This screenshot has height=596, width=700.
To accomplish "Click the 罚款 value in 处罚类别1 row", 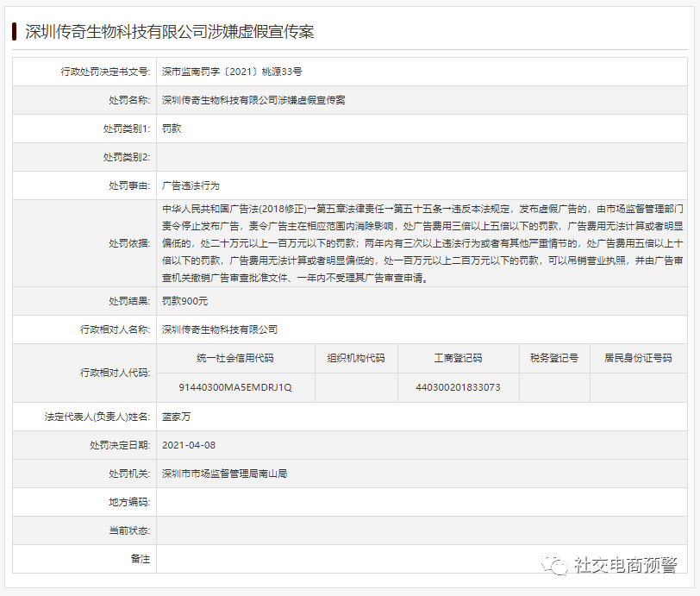I will pos(172,129).
